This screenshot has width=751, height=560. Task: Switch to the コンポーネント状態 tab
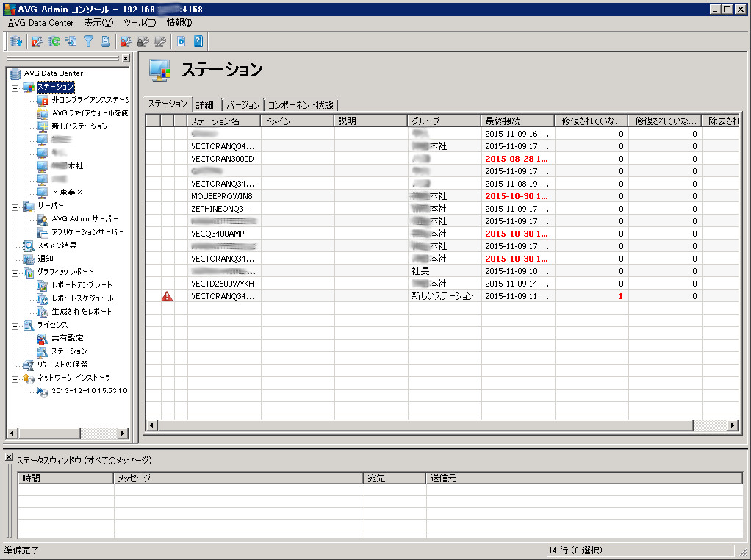click(301, 104)
